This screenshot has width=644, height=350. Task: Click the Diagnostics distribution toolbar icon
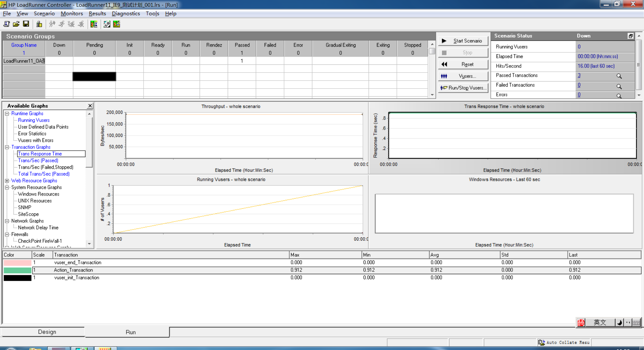[107, 24]
